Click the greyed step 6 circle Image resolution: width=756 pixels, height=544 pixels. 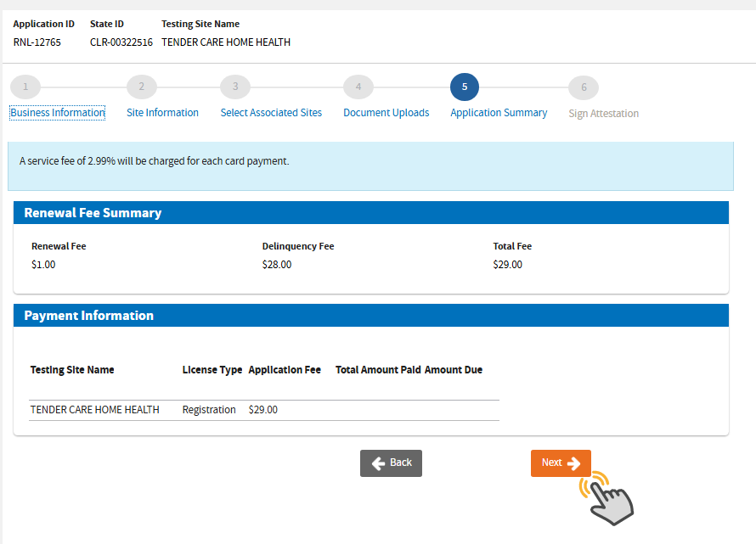[584, 87]
